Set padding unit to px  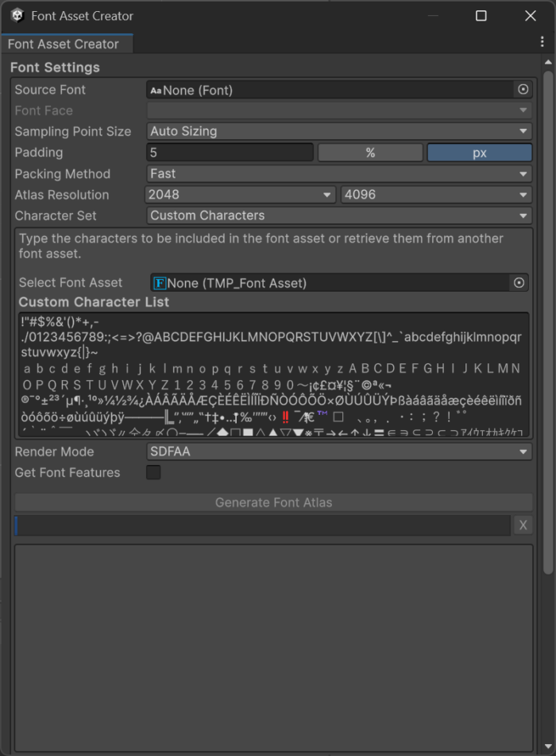tap(479, 153)
